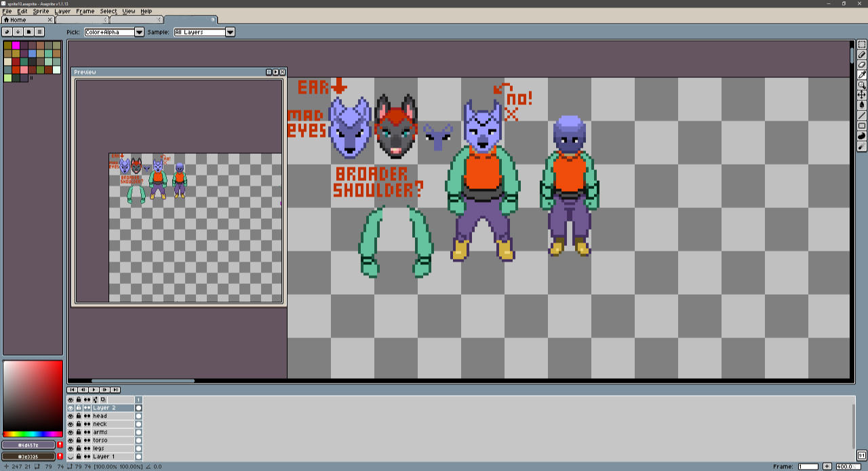
Task: Hide the legs layer
Action: [x=71, y=449]
